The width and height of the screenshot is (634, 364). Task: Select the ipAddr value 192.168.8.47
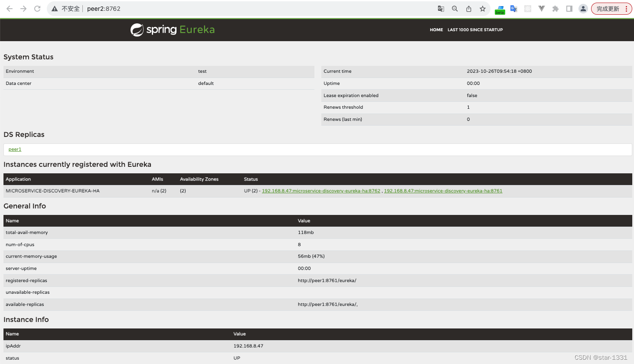point(248,346)
